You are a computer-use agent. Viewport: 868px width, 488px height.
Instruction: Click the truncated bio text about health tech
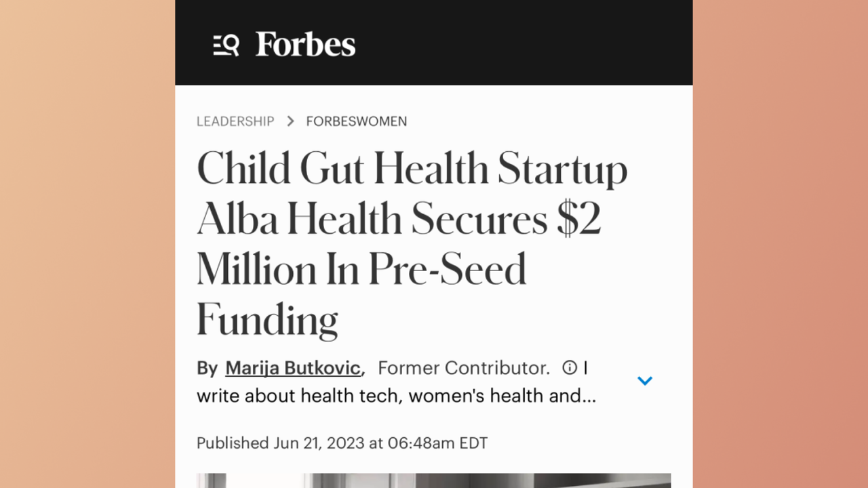396,395
